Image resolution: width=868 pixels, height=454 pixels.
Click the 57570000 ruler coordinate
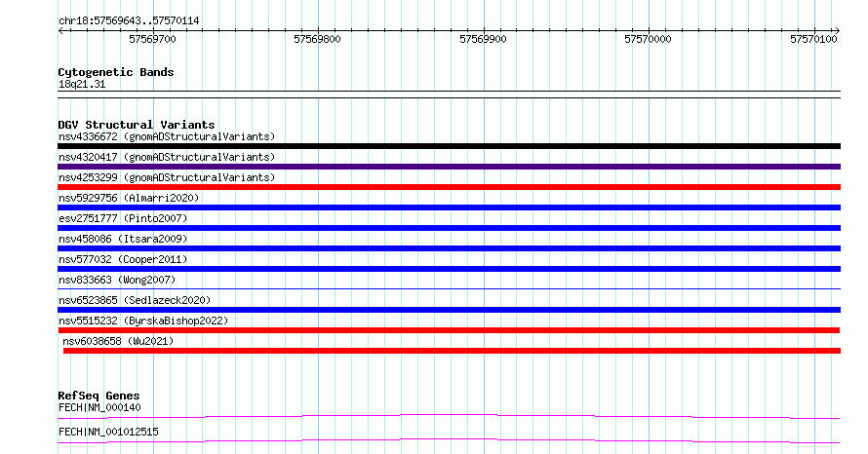[648, 39]
